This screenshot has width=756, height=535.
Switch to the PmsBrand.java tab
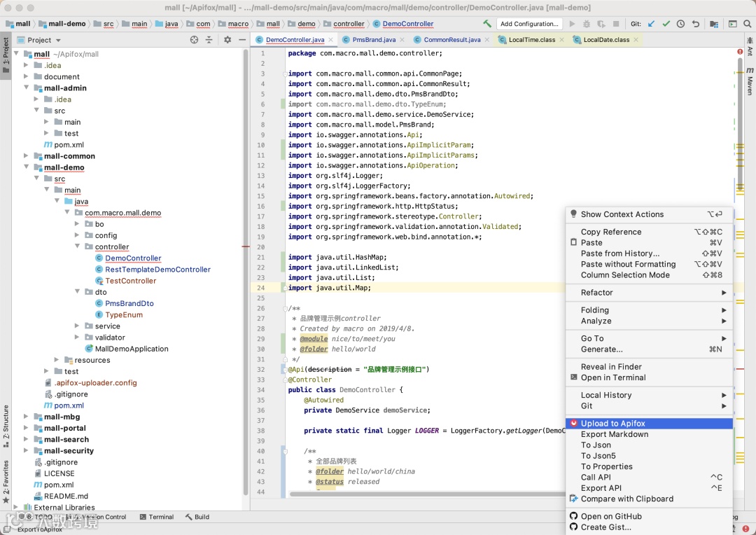pyautogui.click(x=373, y=40)
